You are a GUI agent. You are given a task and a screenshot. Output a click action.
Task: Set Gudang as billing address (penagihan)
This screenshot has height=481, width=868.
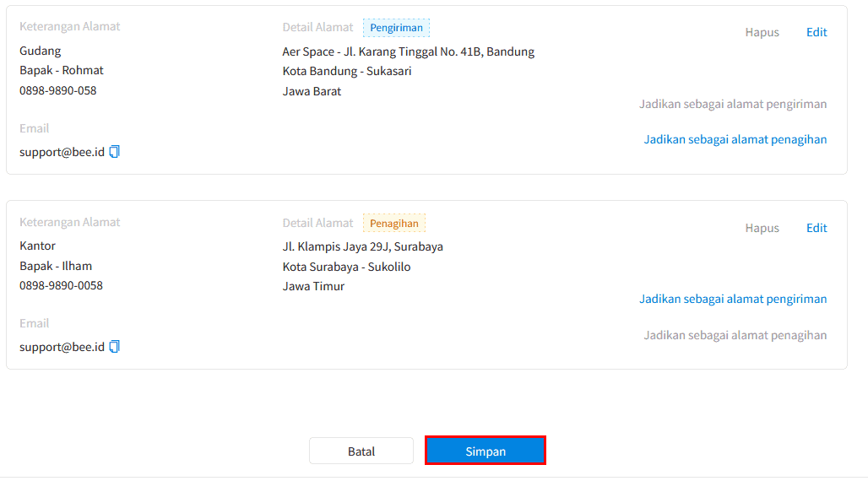[x=735, y=139]
